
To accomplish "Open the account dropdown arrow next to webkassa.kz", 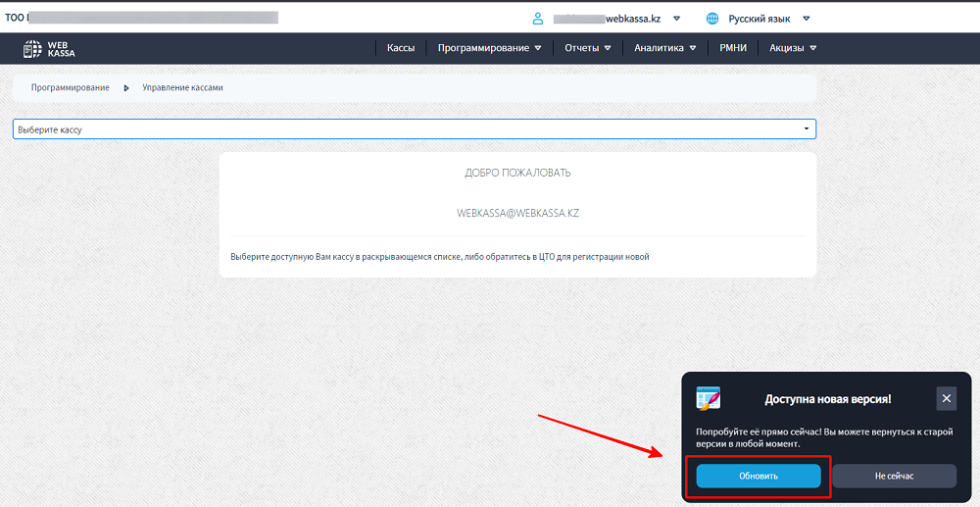I will tap(677, 19).
